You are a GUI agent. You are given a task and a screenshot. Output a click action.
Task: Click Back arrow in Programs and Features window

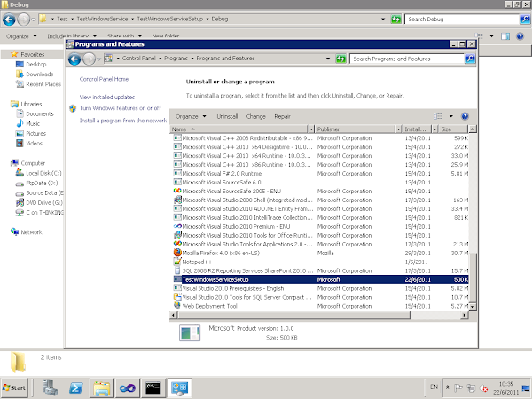[x=74, y=59]
